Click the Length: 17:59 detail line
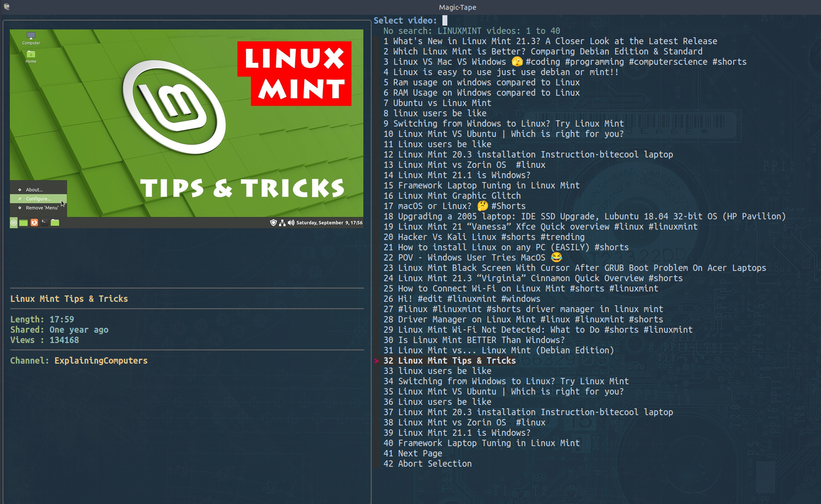This screenshot has width=821, height=504. click(42, 319)
